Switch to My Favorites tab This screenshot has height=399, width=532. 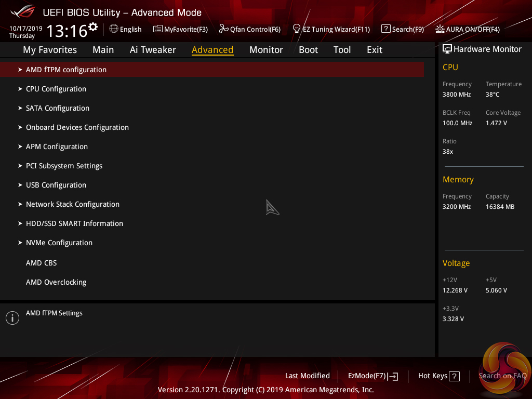50,50
